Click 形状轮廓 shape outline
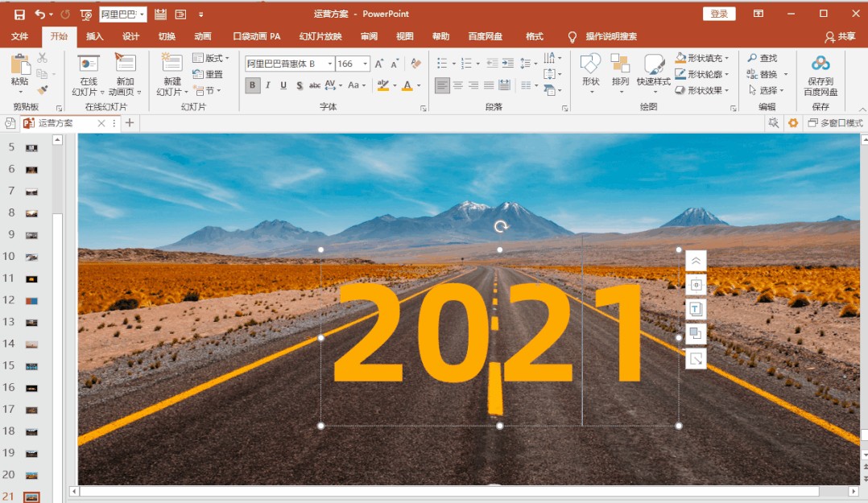868x503 pixels. click(x=702, y=74)
